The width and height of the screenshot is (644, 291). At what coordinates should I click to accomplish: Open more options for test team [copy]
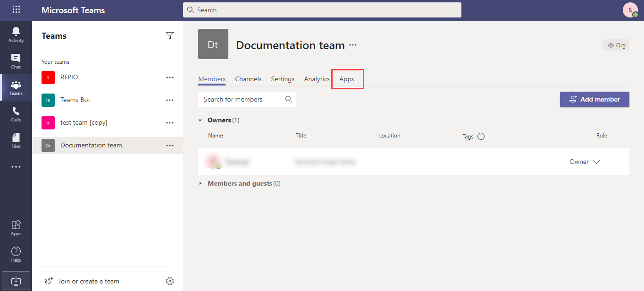click(170, 122)
